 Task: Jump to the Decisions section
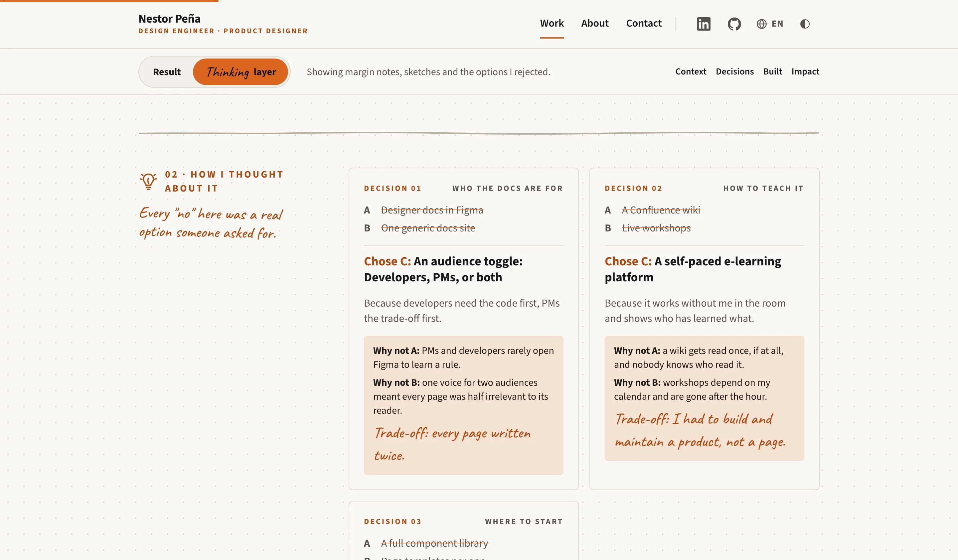pyautogui.click(x=734, y=71)
